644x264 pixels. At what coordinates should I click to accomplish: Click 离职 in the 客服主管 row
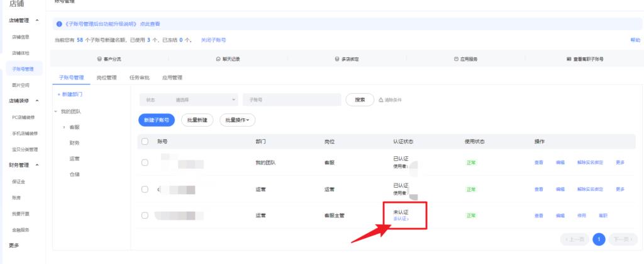603,215
